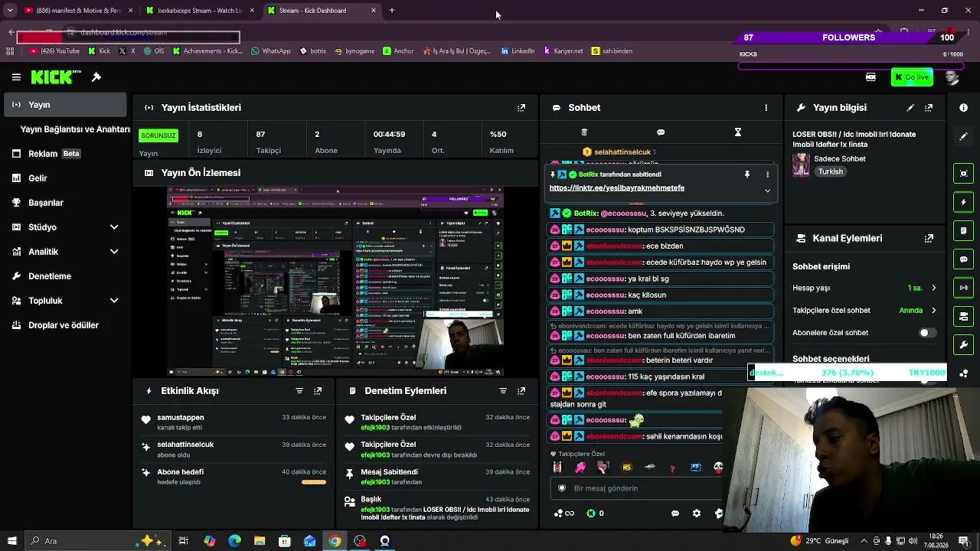Pop out the Kanal Eylemleri panel

click(929, 238)
